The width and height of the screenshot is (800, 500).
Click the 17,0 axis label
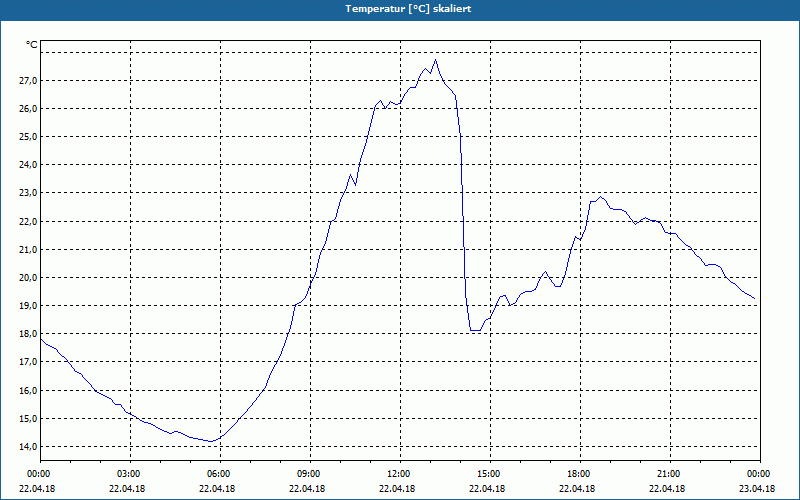click(x=28, y=362)
